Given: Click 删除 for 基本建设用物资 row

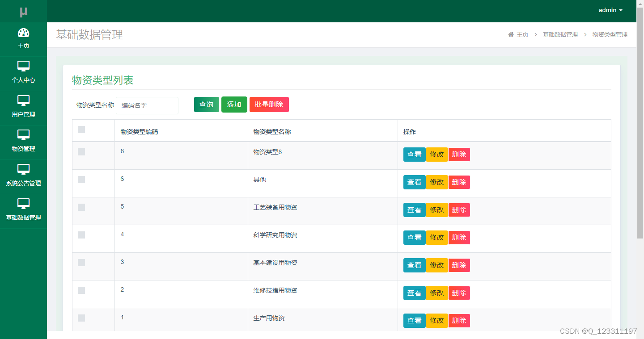Looking at the screenshot, I should point(459,265).
